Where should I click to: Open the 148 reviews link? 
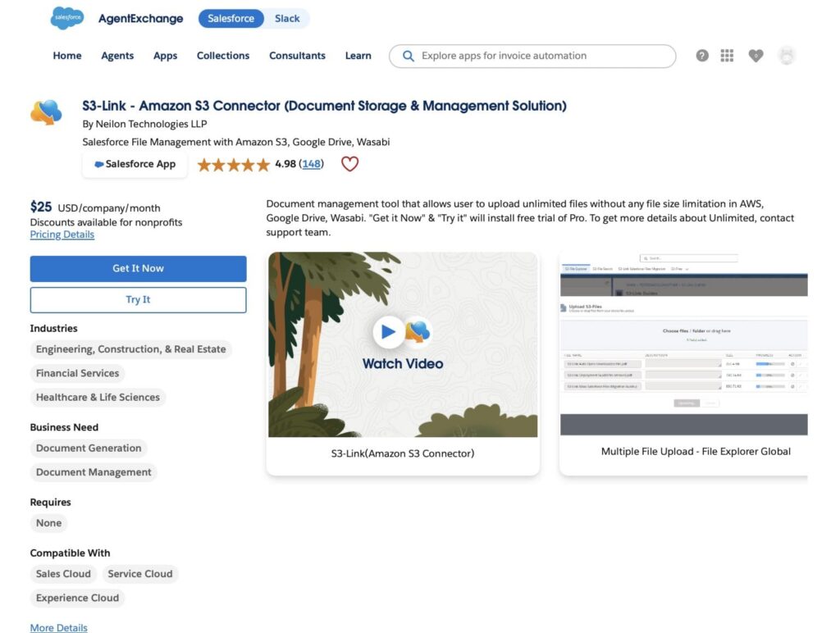coord(311,164)
